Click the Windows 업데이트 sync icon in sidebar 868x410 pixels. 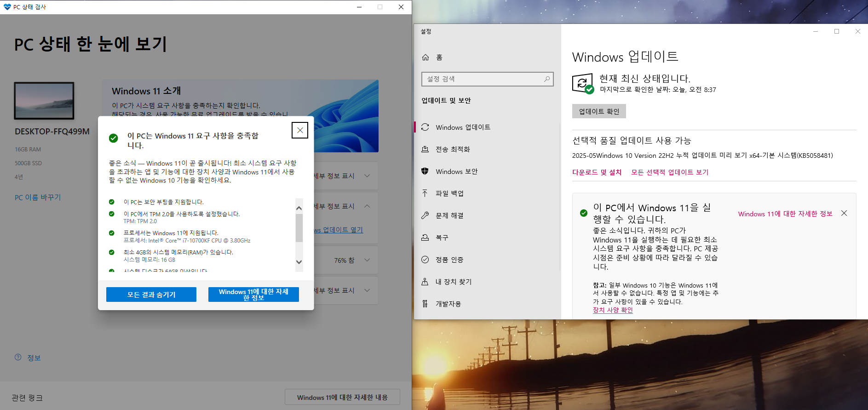point(425,127)
